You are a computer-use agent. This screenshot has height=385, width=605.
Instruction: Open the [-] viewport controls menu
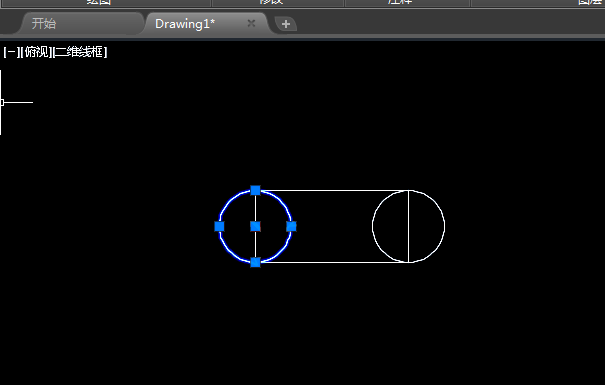pyautogui.click(x=11, y=52)
